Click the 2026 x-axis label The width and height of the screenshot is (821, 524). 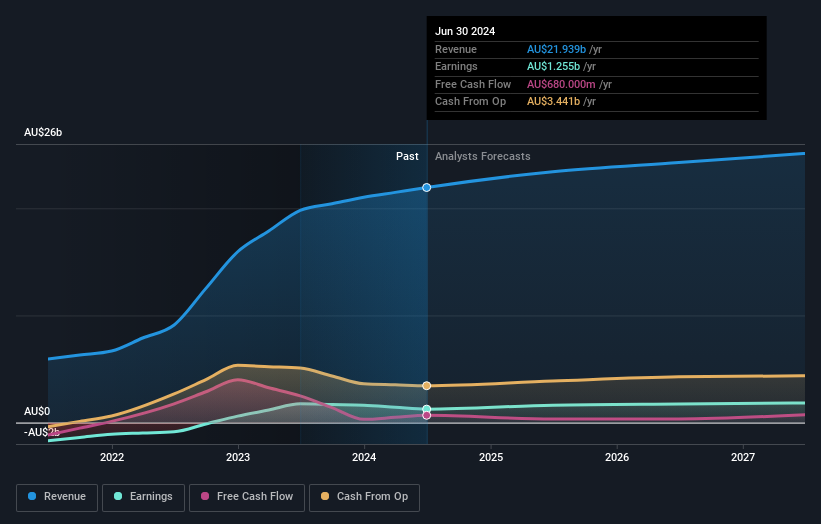[x=617, y=457]
